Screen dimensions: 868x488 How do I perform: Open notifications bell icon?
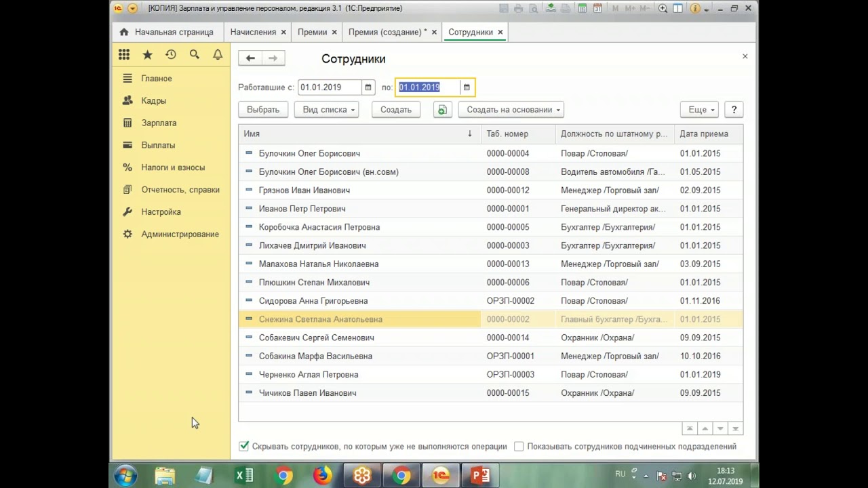(x=218, y=55)
